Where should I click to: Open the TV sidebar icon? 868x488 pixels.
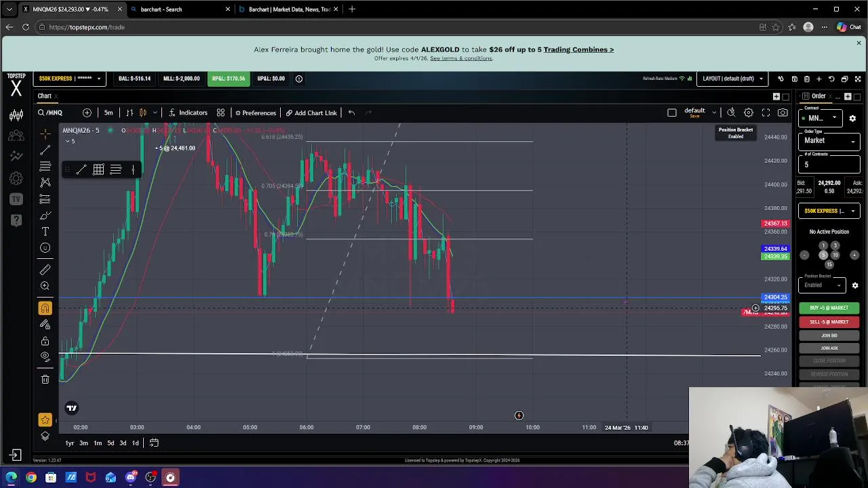coord(16,199)
